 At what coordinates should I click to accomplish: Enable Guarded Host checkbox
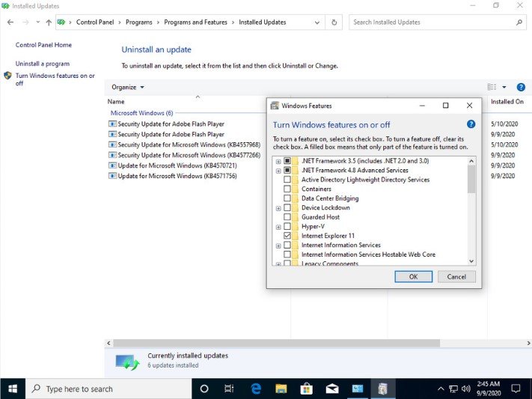287,216
